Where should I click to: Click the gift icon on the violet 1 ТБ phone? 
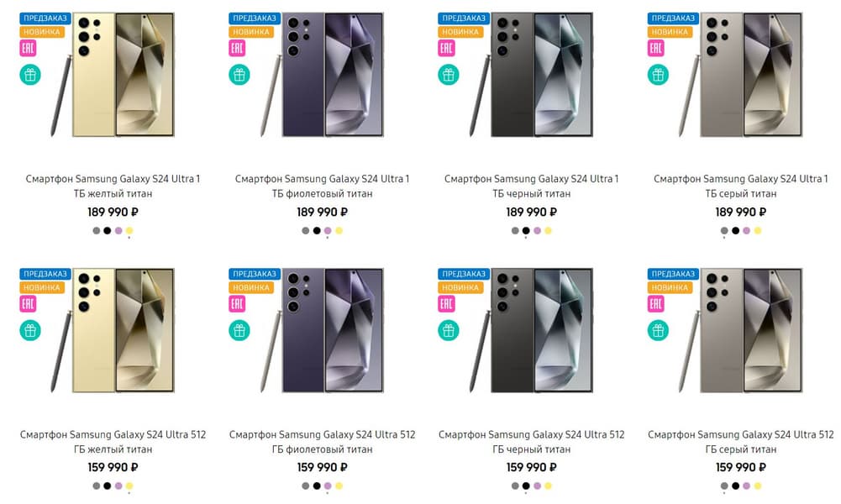(239, 75)
